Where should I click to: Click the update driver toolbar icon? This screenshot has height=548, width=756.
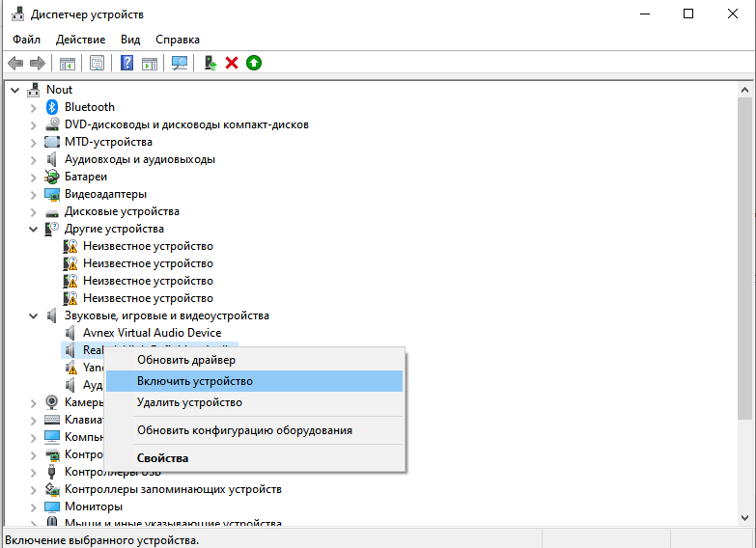[x=210, y=63]
